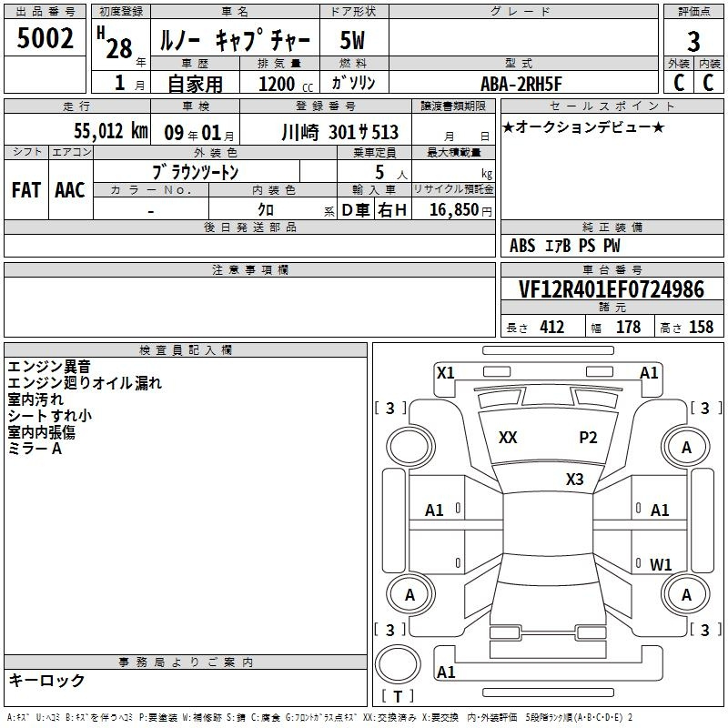The height and width of the screenshot is (728, 728).
Task: Select the 譲渡書類期限 header
Action: click(x=453, y=106)
